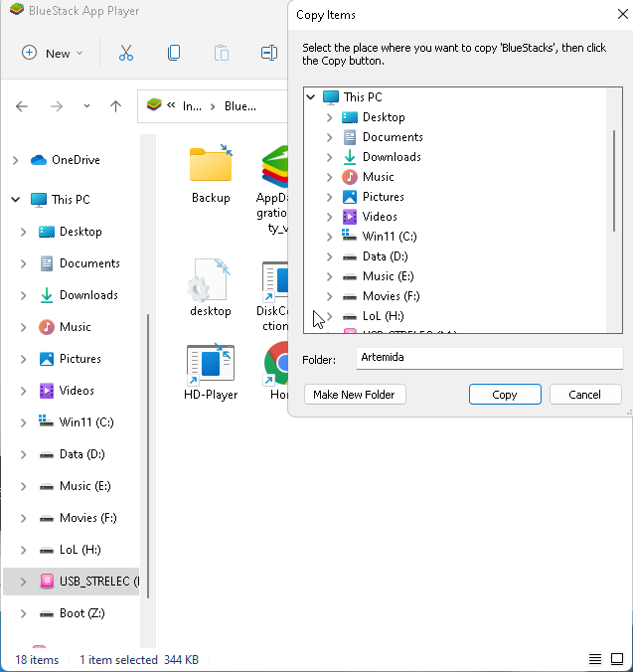The image size is (633, 672).
Task: Select Downloads in Explorer sidebar
Action: [x=79, y=295]
